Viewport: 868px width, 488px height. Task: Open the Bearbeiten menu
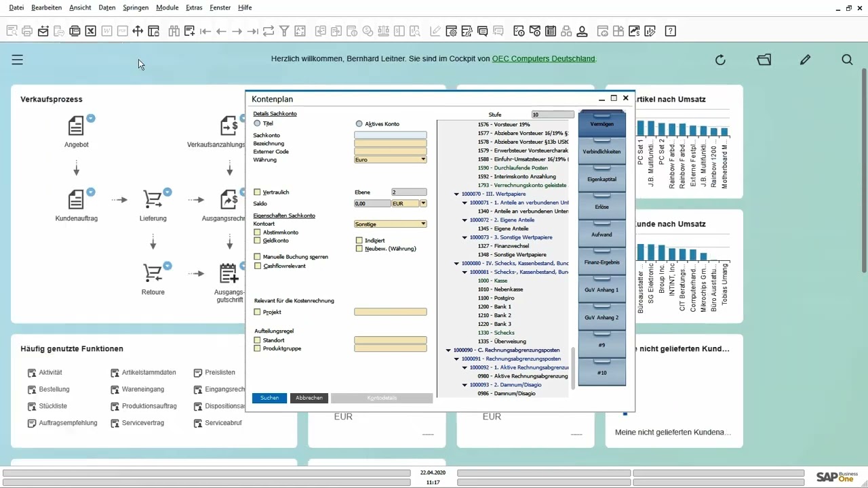tap(46, 7)
